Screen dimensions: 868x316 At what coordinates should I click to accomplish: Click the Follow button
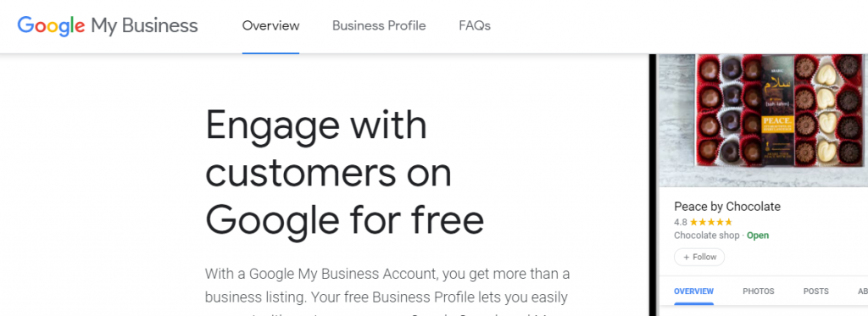pyautogui.click(x=699, y=257)
